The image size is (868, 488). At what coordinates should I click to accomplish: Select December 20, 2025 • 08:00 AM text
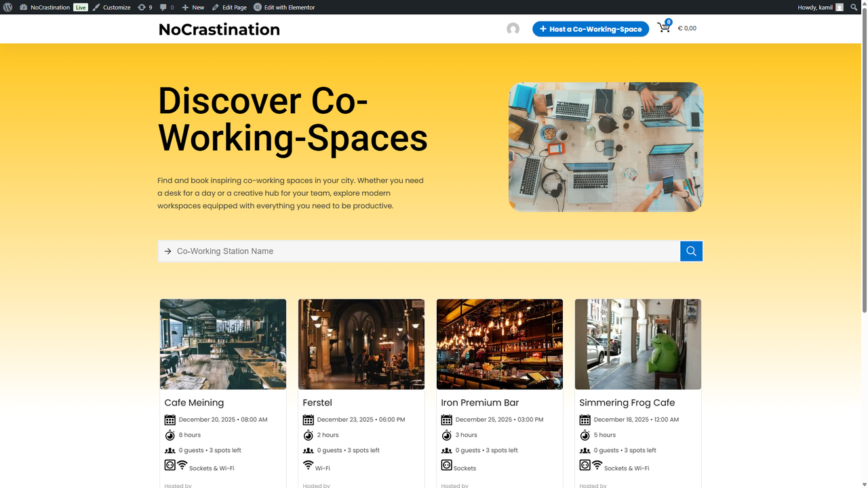pyautogui.click(x=223, y=420)
